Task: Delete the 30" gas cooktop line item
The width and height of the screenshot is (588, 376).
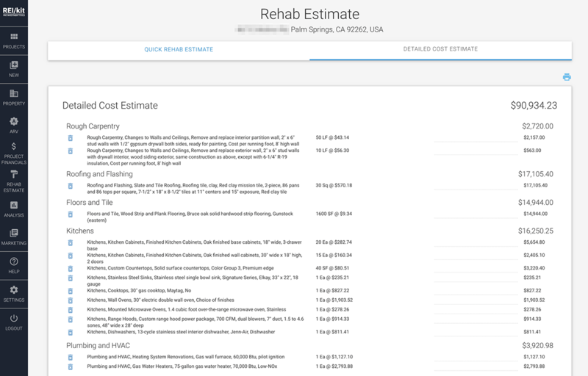Action: pos(71,291)
